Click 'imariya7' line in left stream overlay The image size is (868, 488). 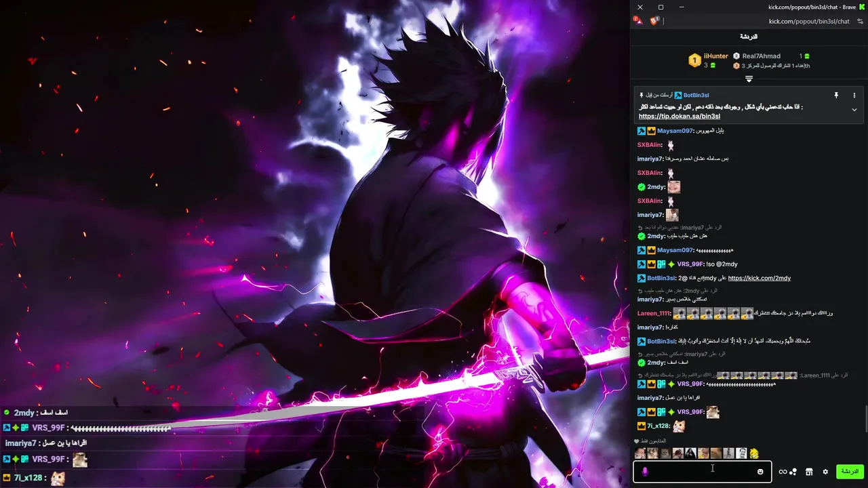[x=46, y=443]
